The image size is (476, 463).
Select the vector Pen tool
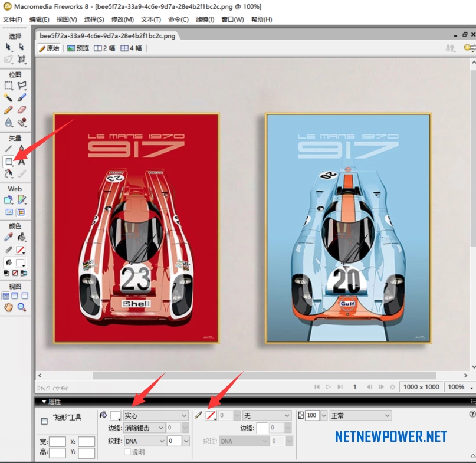[x=22, y=149]
